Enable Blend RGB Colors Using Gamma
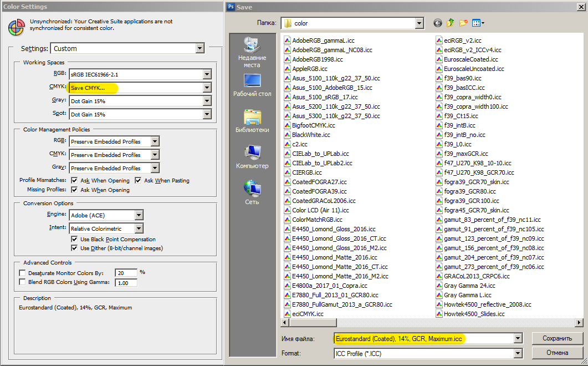This screenshot has height=366, width=588. coord(23,282)
